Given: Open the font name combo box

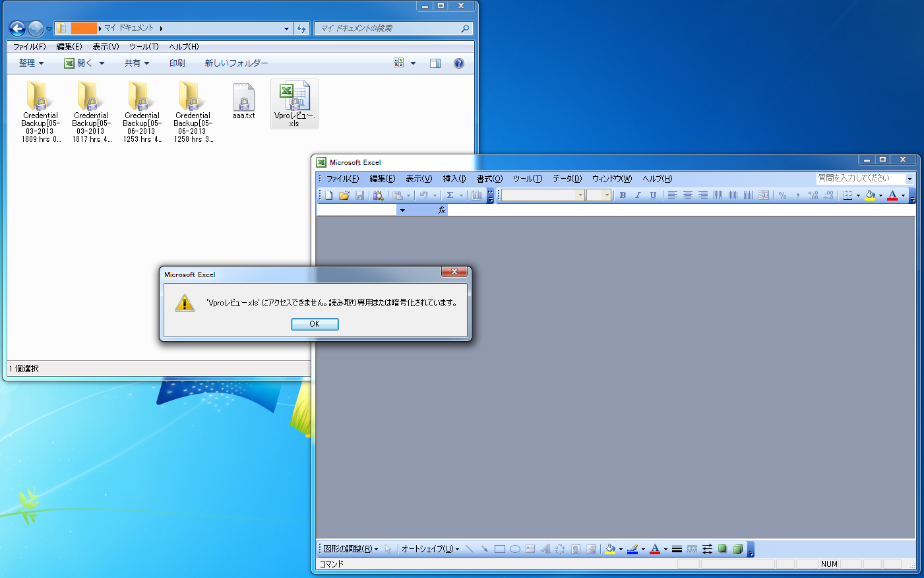Looking at the screenshot, I should click(x=543, y=195).
